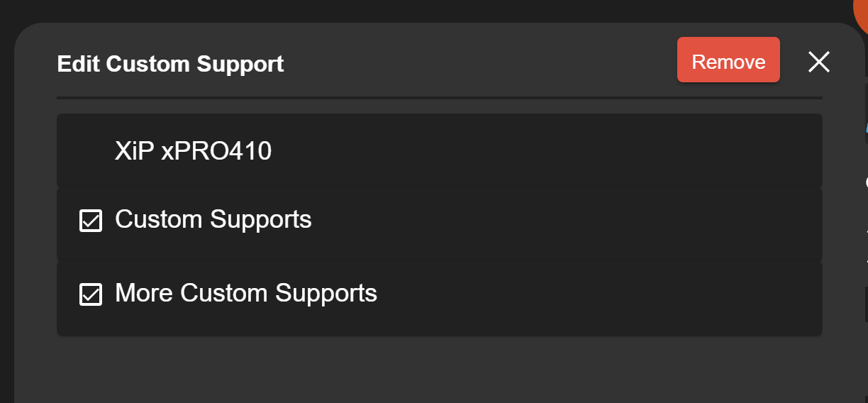Dismiss the dialog with the white X icon
This screenshot has width=868, height=403.
pyautogui.click(x=819, y=62)
